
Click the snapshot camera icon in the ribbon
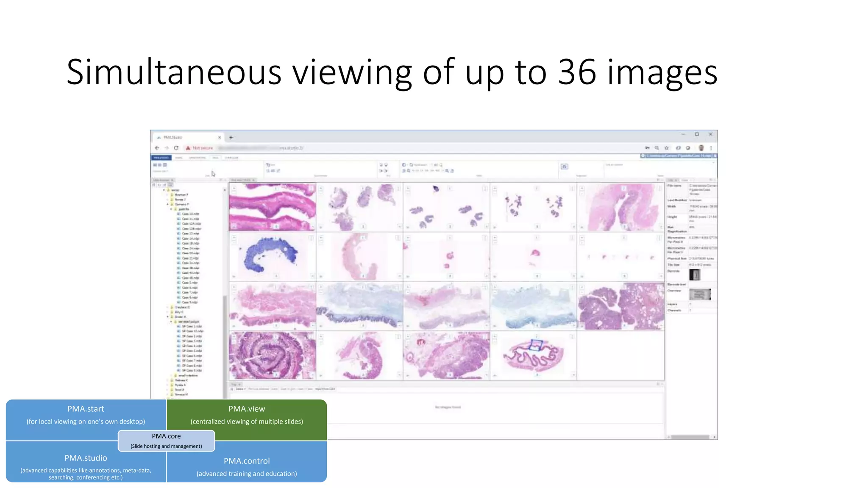click(x=565, y=166)
